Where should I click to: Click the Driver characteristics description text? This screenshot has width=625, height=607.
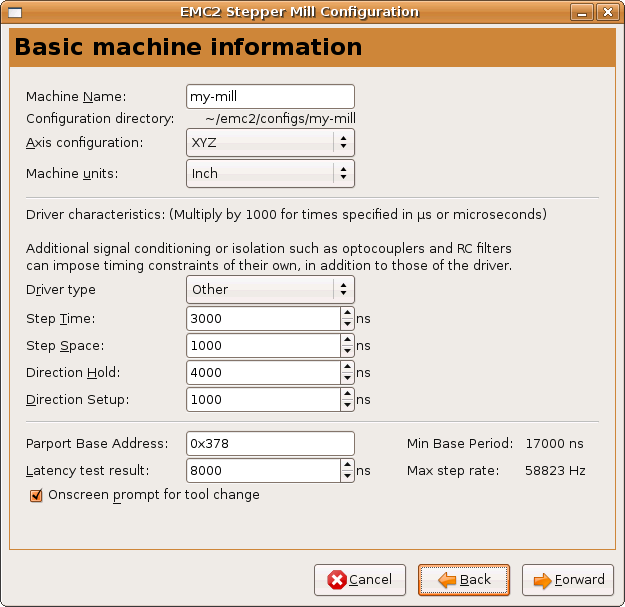click(286, 214)
